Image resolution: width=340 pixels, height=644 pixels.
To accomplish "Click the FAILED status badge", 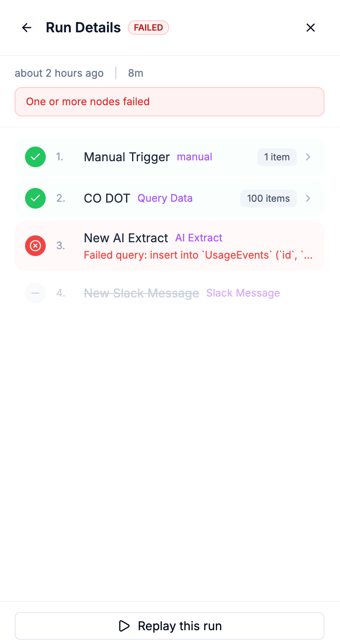I will (x=148, y=27).
